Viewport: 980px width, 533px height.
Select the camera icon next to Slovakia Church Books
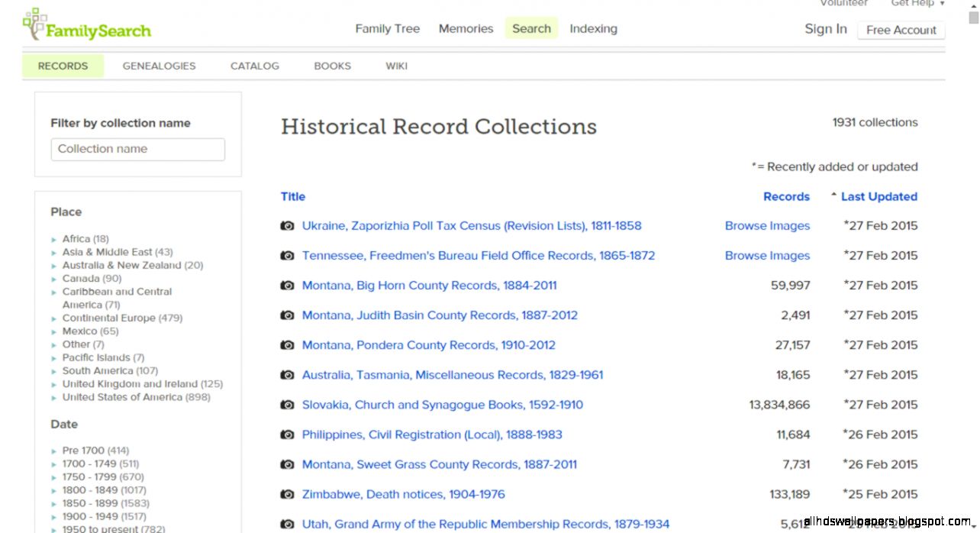pyautogui.click(x=287, y=405)
